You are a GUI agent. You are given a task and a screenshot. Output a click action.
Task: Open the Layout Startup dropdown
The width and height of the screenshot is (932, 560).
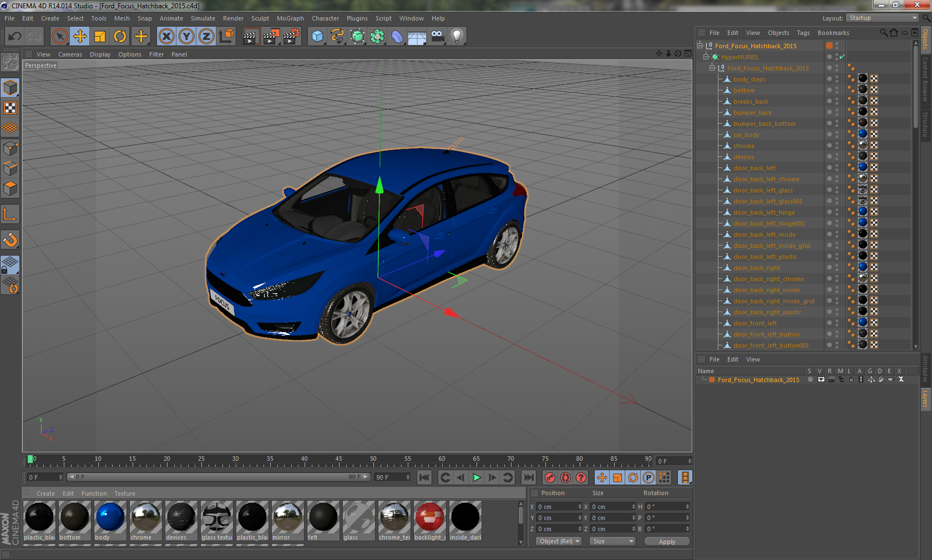pos(883,18)
